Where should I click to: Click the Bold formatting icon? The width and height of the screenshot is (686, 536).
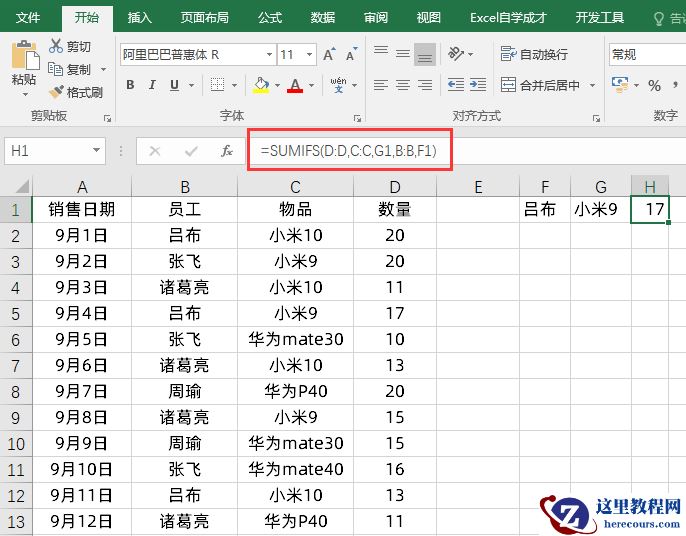131,85
